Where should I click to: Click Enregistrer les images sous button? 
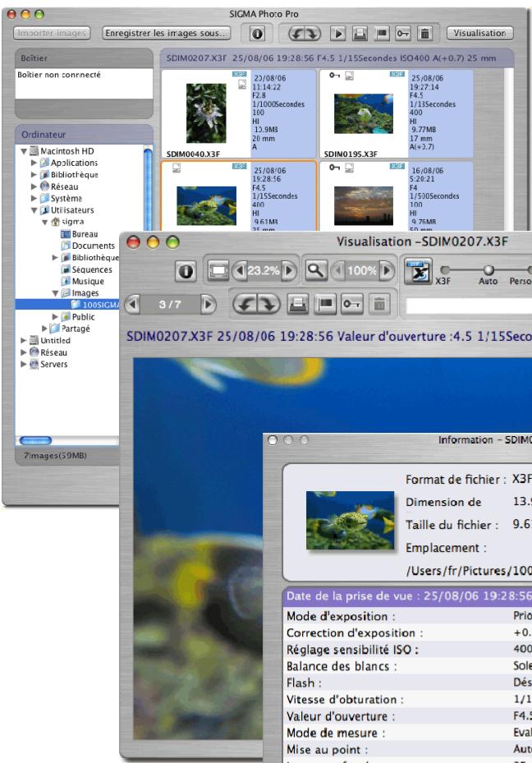coord(167,34)
